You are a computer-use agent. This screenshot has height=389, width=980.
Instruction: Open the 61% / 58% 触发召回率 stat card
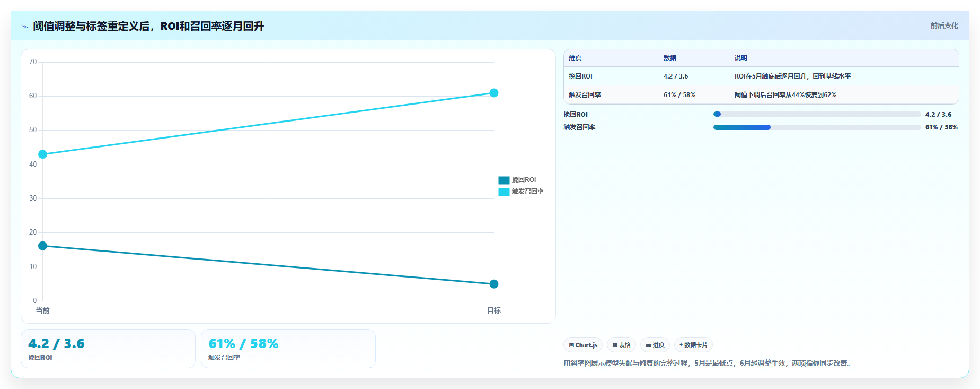tap(288, 349)
